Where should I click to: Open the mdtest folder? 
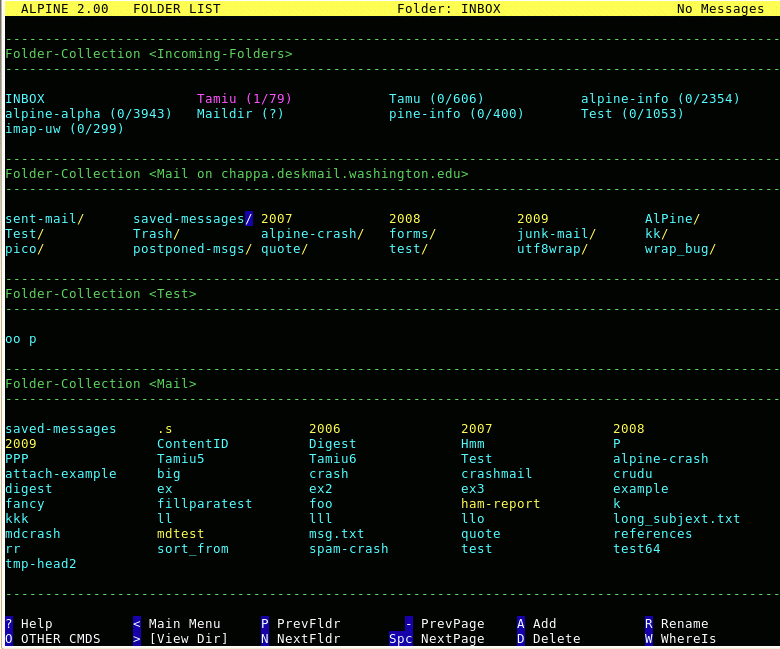click(x=181, y=534)
